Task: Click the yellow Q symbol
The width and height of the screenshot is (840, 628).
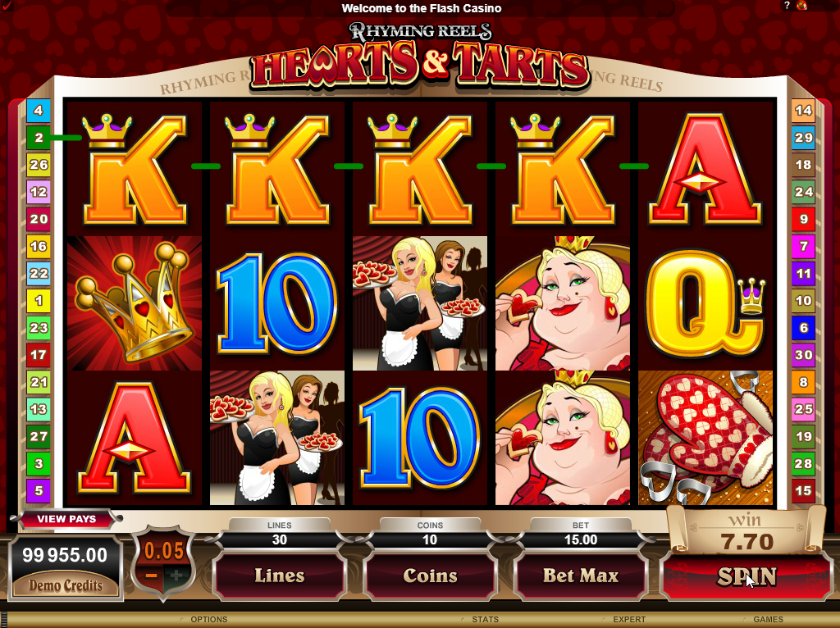Action: click(x=705, y=303)
